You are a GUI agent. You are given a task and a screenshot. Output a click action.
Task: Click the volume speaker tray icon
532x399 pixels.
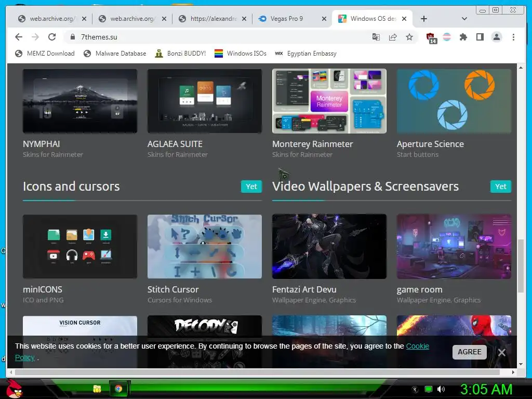441,389
